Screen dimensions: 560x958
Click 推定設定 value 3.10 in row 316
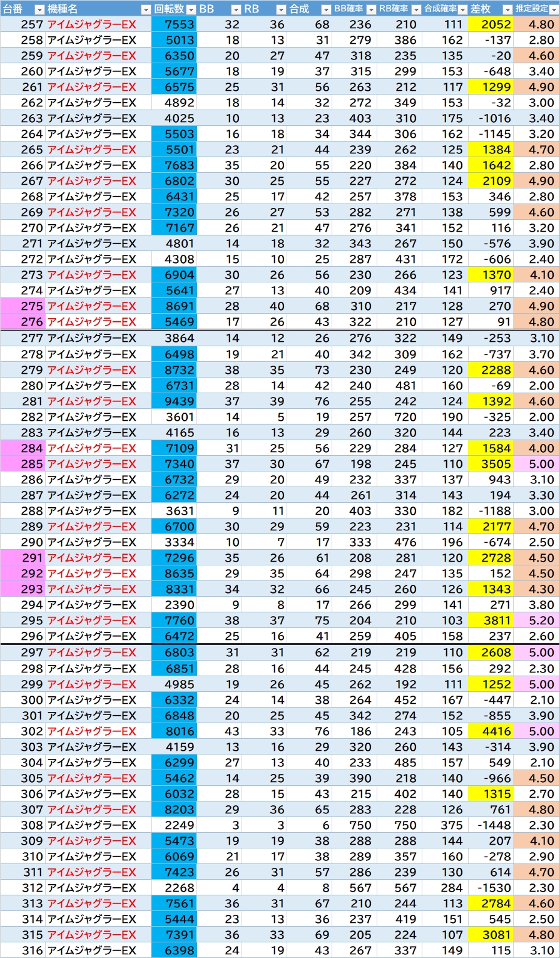pyautogui.click(x=536, y=950)
